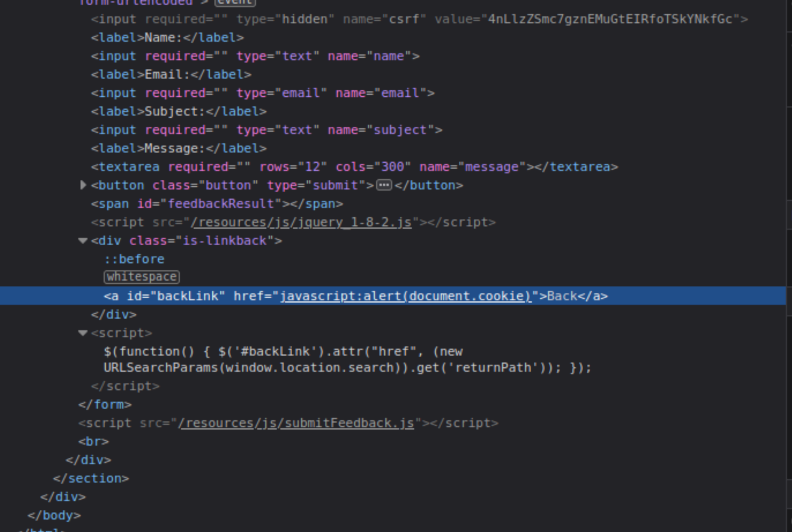The width and height of the screenshot is (792, 532).
Task: Click the closing </script> tag below URLSearchParams
Action: [x=125, y=386]
